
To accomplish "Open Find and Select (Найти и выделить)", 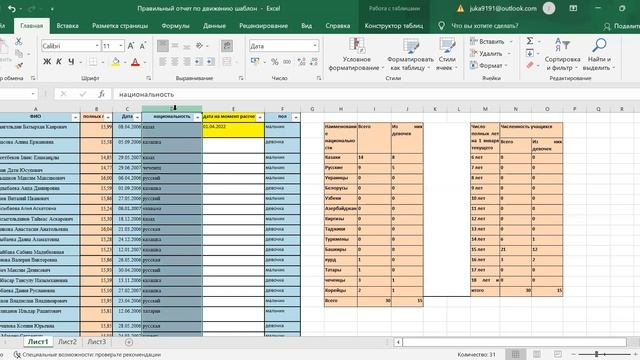I will pyautogui.click(x=599, y=54).
